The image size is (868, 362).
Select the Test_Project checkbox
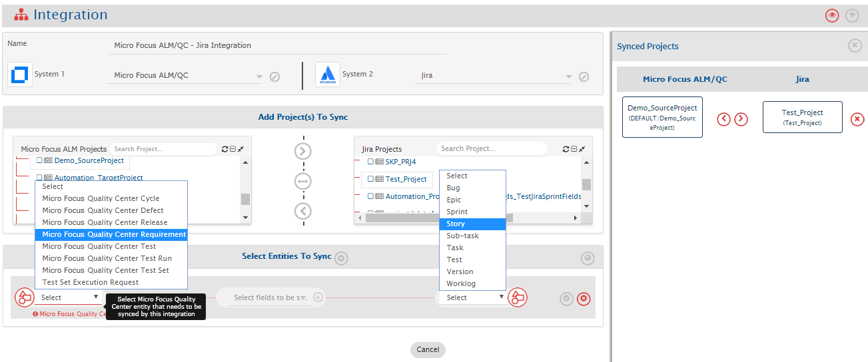[371, 179]
